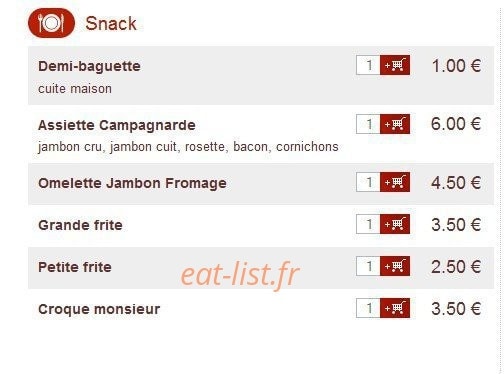Click the Snack plate and cutlery icon
The image size is (504, 374).
click(x=51, y=23)
